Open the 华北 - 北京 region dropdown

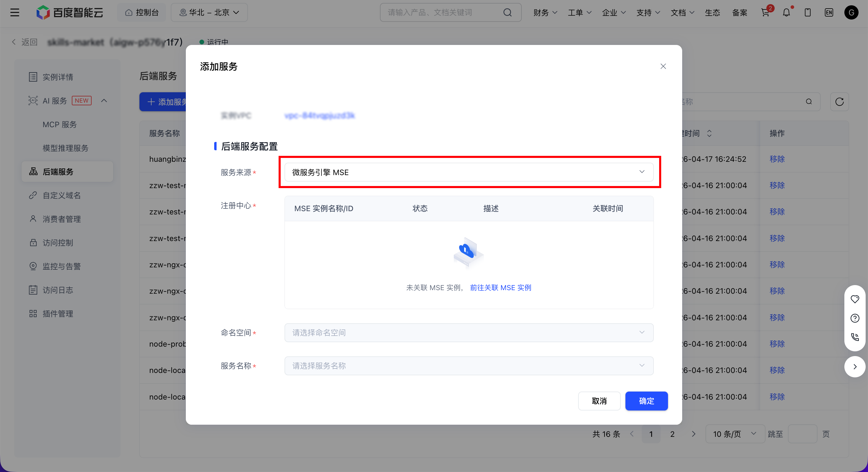click(x=209, y=12)
